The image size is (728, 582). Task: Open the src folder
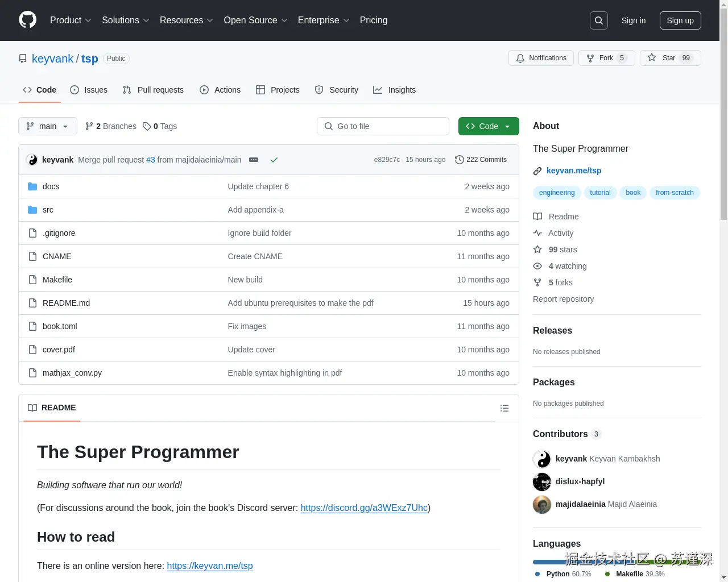coord(48,210)
